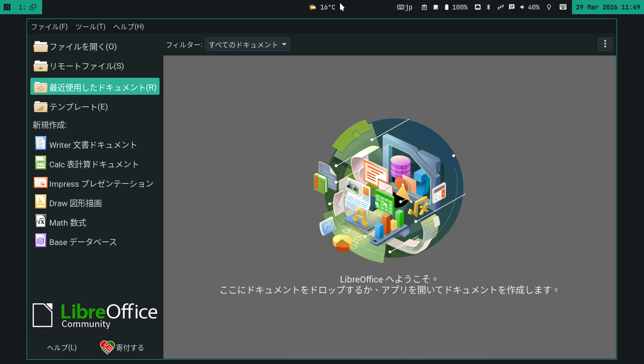This screenshot has width=644, height=364.
Task: Open リモートファイル(S) remote files
Action: coord(95,66)
